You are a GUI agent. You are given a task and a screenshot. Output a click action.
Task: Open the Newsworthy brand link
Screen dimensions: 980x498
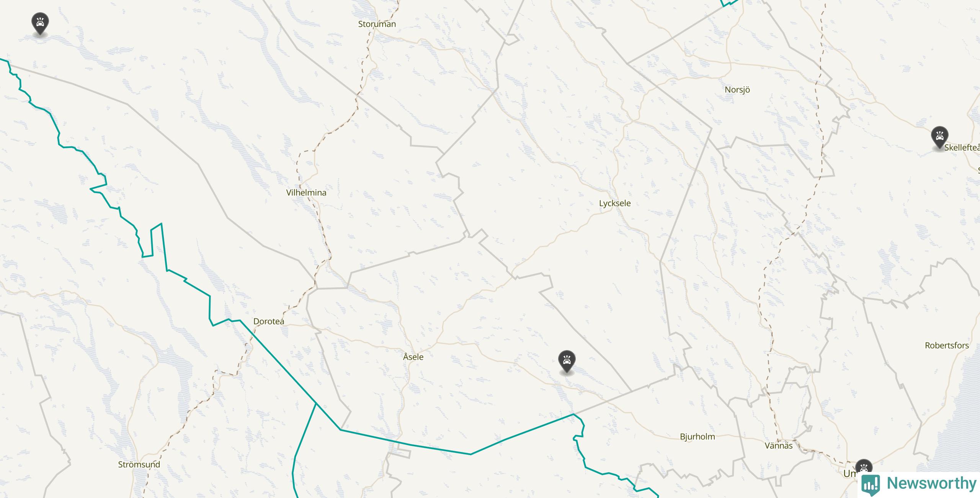pyautogui.click(x=919, y=484)
